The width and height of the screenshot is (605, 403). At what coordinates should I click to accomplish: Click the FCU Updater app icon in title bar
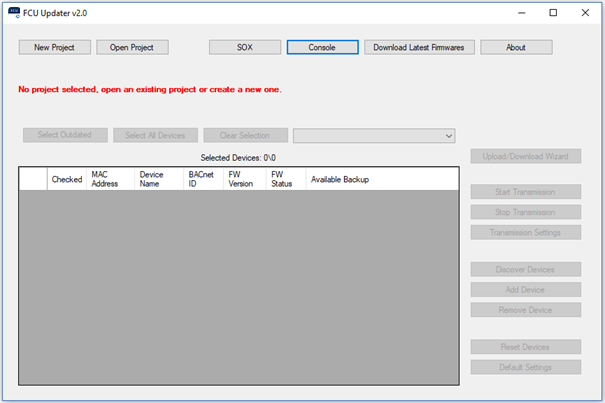[x=13, y=13]
